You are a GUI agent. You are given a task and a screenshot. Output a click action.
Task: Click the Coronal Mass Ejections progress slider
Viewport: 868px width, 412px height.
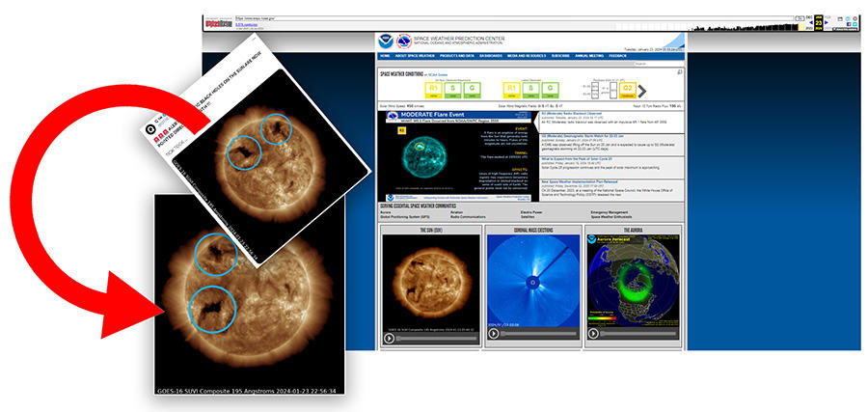(x=538, y=334)
